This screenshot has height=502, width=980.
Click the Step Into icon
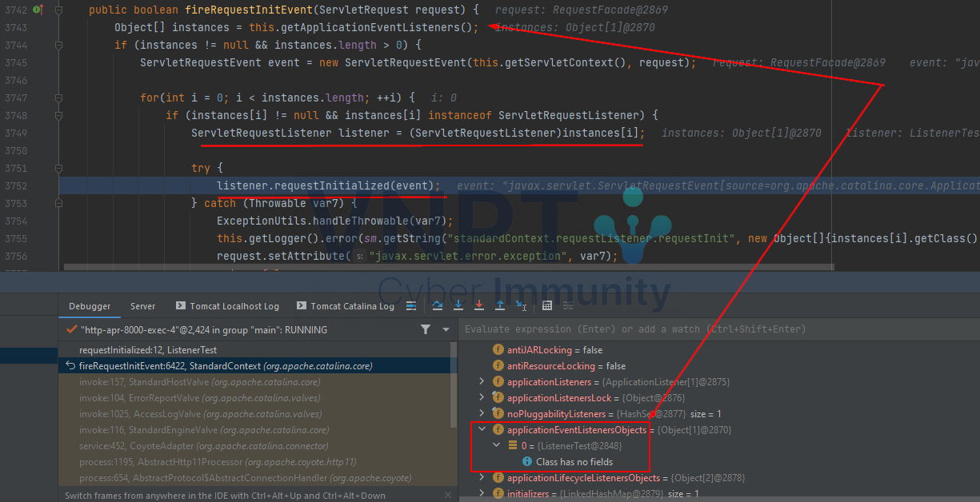pos(458,305)
